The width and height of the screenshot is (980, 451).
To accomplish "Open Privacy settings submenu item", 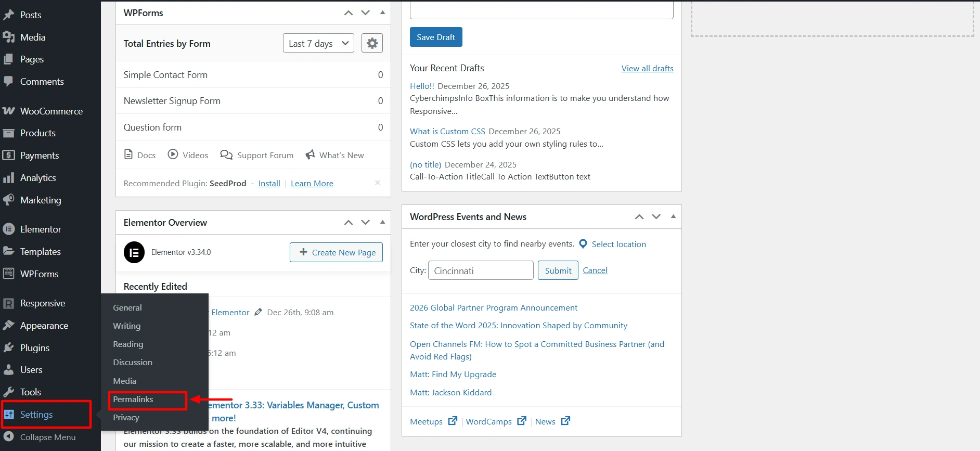I will click(126, 418).
